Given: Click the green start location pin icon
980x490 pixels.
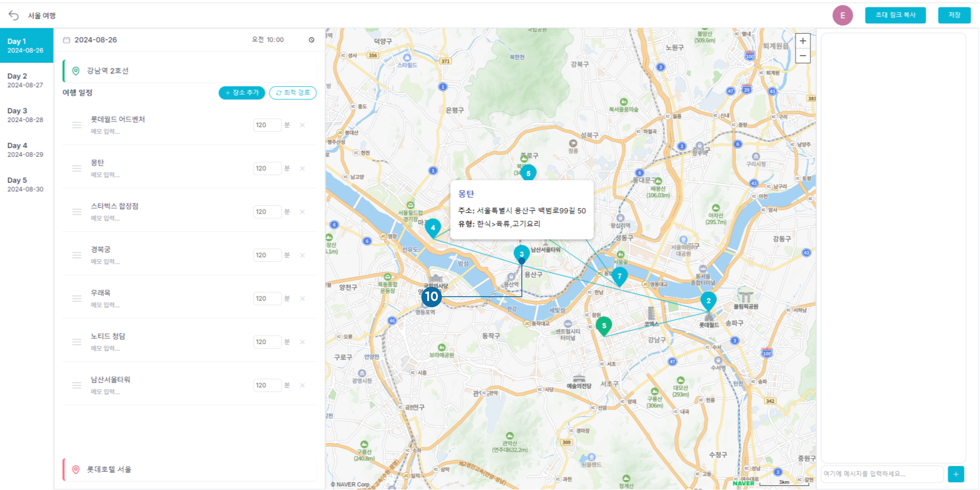Looking at the screenshot, I should pyautogui.click(x=76, y=71).
